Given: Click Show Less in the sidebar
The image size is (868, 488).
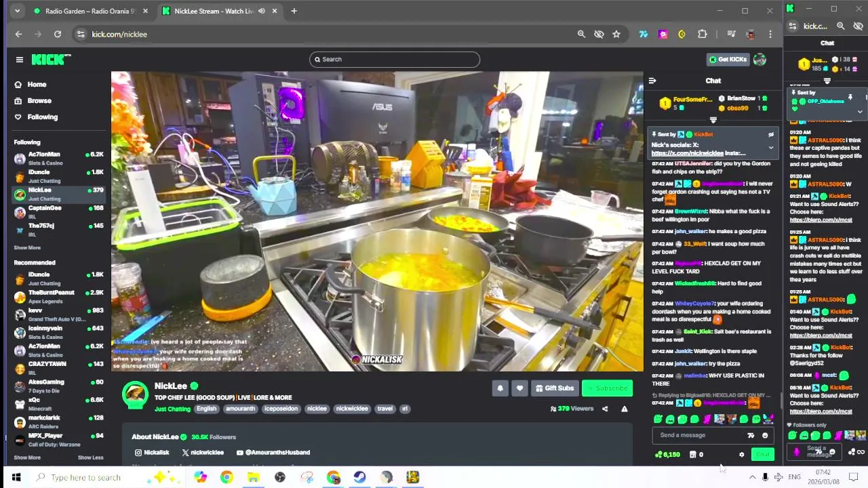Looking at the screenshot, I should coord(91,457).
